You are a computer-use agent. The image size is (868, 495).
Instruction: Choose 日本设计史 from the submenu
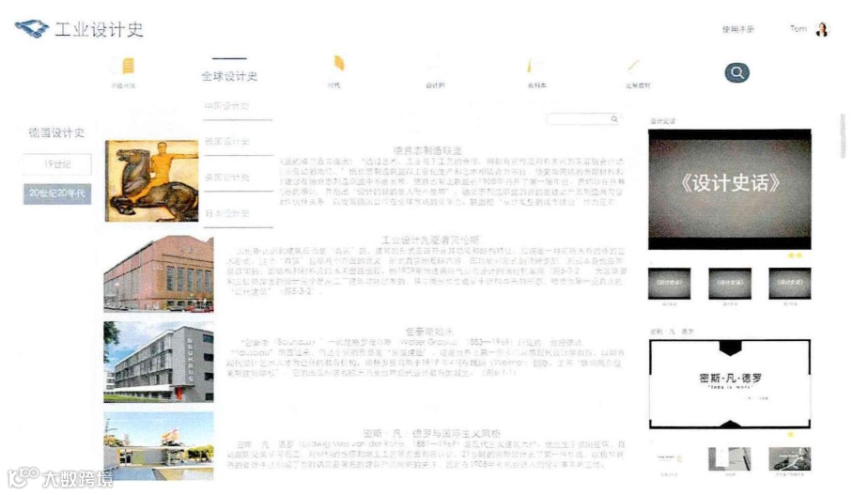[x=227, y=213]
